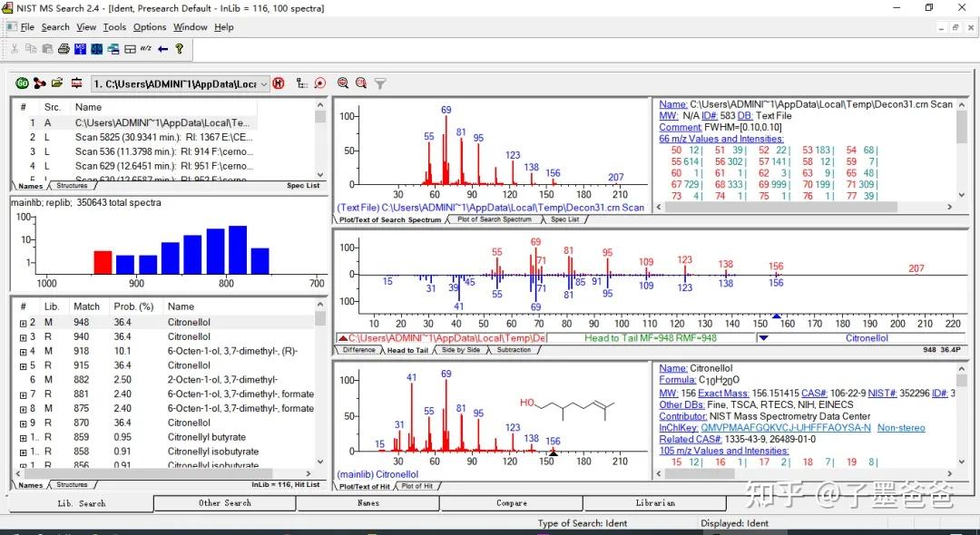The height and width of the screenshot is (535, 980).
Task: Switch to Plot of Search Spectrum tab
Action: point(495,219)
